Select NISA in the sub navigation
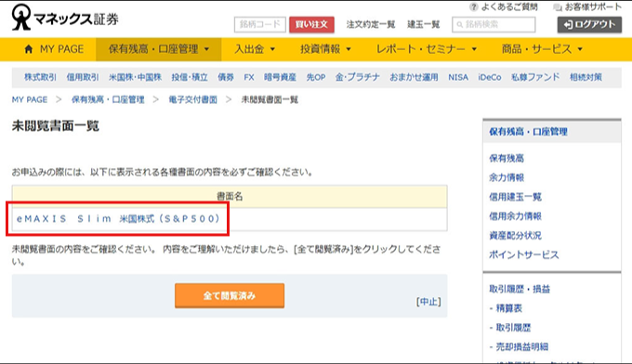Viewport: 632px width, 364px height. [x=458, y=77]
